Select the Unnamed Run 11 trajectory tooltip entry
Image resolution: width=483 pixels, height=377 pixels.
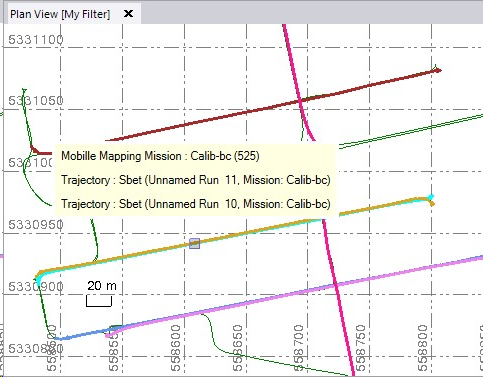pyautogui.click(x=196, y=180)
